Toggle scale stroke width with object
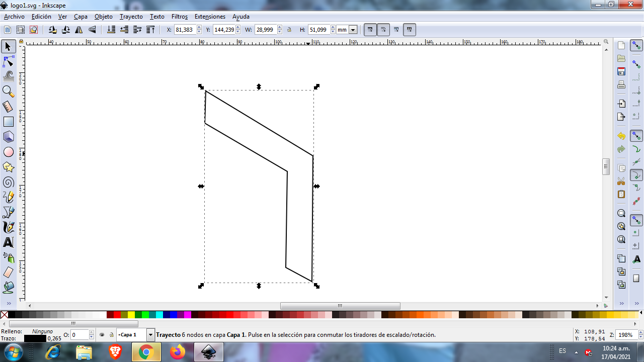The image size is (644, 362). (370, 30)
